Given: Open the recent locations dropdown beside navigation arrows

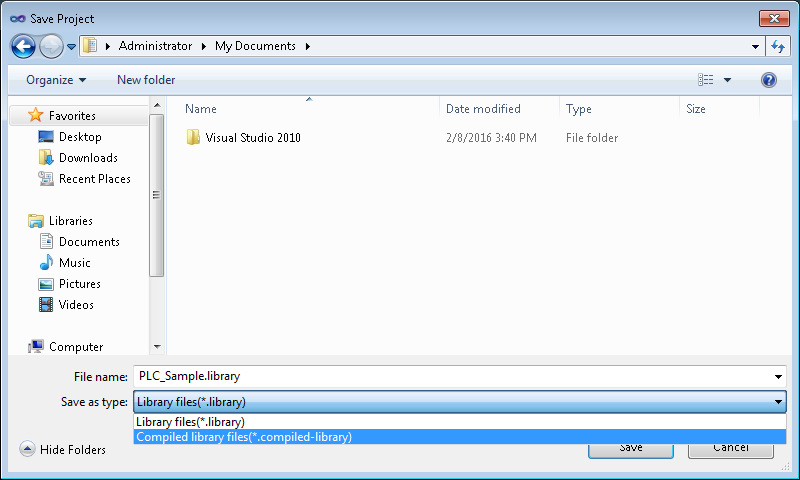Looking at the screenshot, I should 71,47.
